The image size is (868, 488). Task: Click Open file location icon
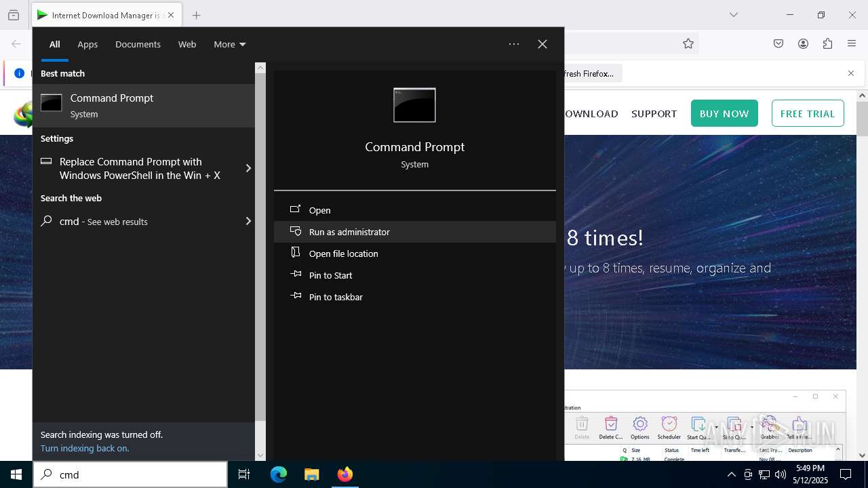point(296,253)
